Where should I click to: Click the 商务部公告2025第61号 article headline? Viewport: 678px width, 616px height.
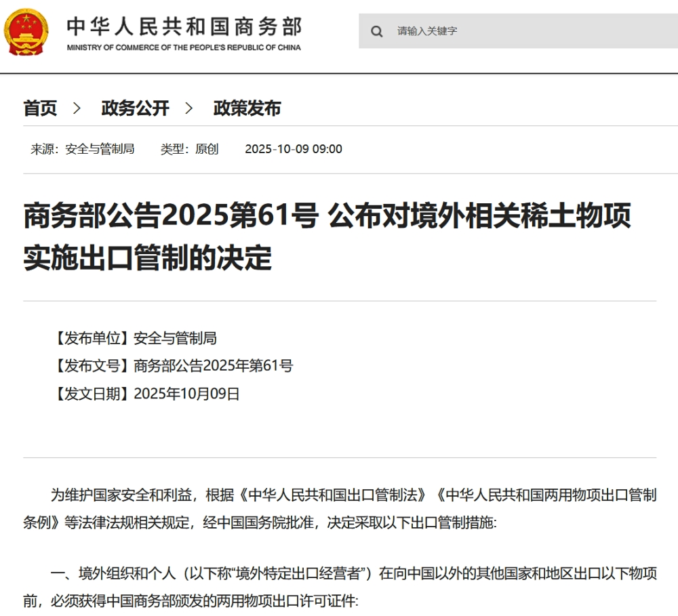(x=327, y=237)
